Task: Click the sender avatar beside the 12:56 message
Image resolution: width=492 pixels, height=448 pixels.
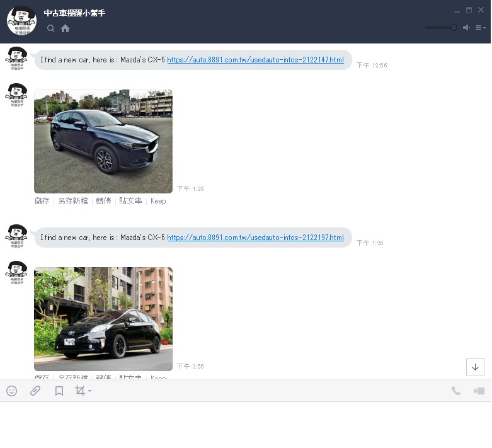Action: point(16,58)
